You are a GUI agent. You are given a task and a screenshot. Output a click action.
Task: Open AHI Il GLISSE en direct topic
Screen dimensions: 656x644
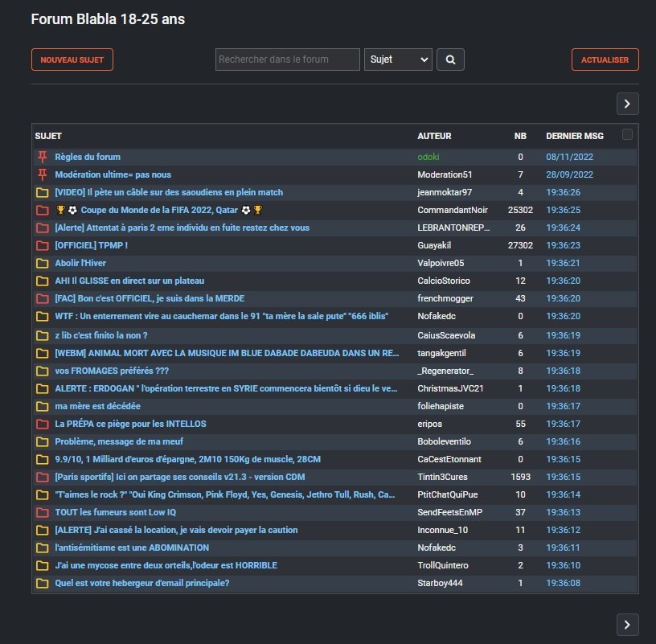tap(129, 281)
